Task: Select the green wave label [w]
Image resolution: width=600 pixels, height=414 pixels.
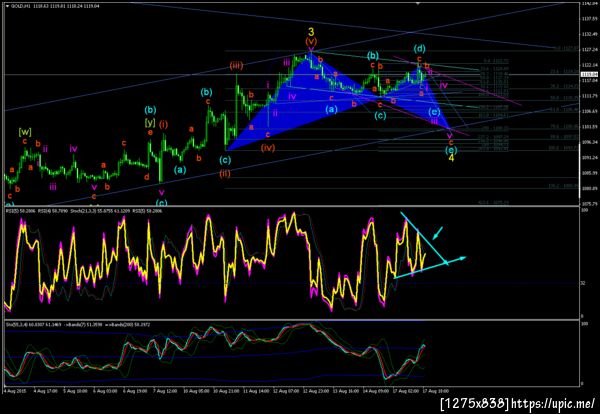Action: point(25,132)
